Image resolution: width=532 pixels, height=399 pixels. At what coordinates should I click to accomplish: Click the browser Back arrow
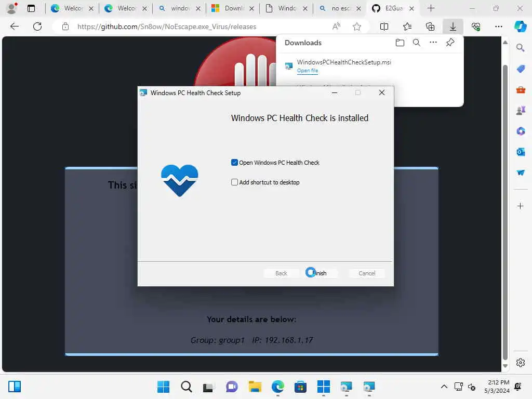[14, 26]
